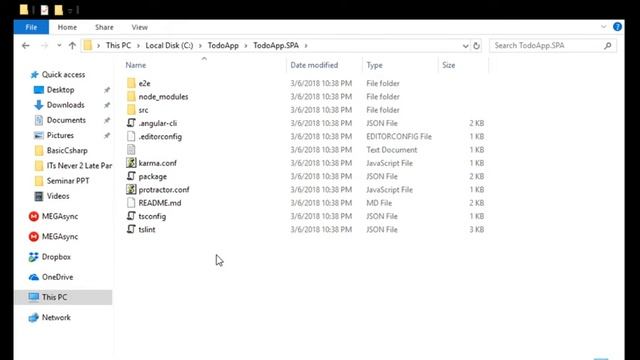Click the protractor.conf JavaScript file icon
The height and width of the screenshot is (360, 640).
tap(131, 189)
